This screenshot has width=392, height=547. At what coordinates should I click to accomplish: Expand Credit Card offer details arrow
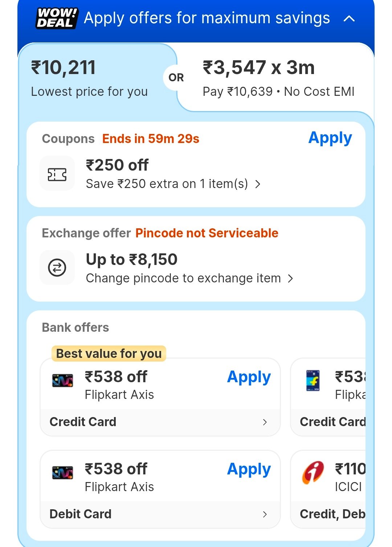pyautogui.click(x=265, y=422)
